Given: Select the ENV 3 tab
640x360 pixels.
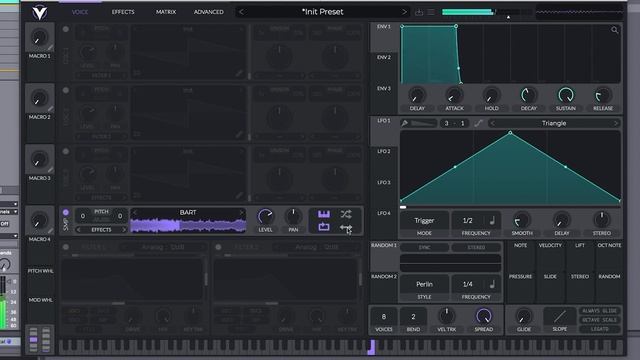Looking at the screenshot, I should pyautogui.click(x=384, y=89).
